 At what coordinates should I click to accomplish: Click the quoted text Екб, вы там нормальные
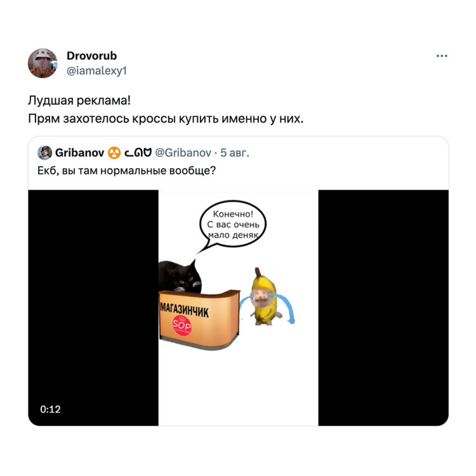click(127, 171)
